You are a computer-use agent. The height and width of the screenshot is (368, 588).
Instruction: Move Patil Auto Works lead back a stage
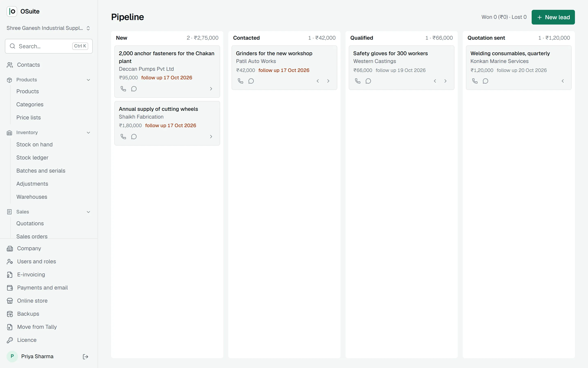point(317,81)
